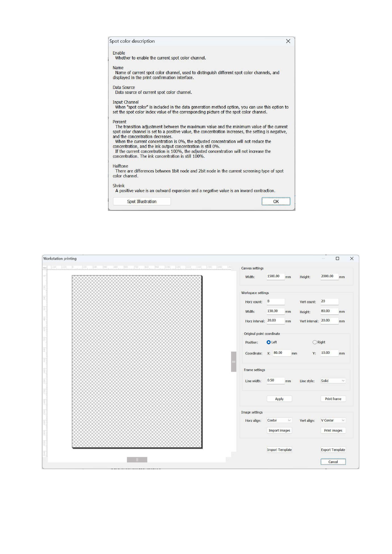This screenshot has width=392, height=554.
Task: Confirm the Spot color description with OK
Action: point(276,201)
